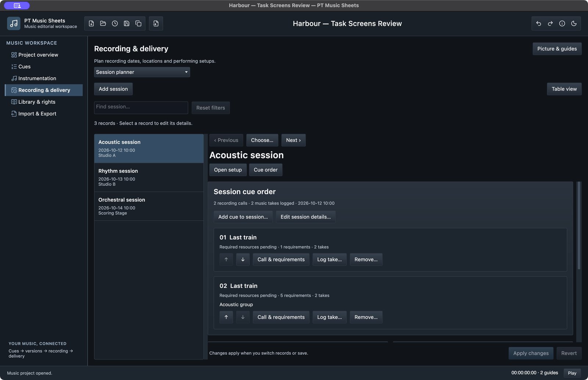The width and height of the screenshot is (588, 380).
Task: Click the session detail vertical scrollbar
Action: coord(579,225)
